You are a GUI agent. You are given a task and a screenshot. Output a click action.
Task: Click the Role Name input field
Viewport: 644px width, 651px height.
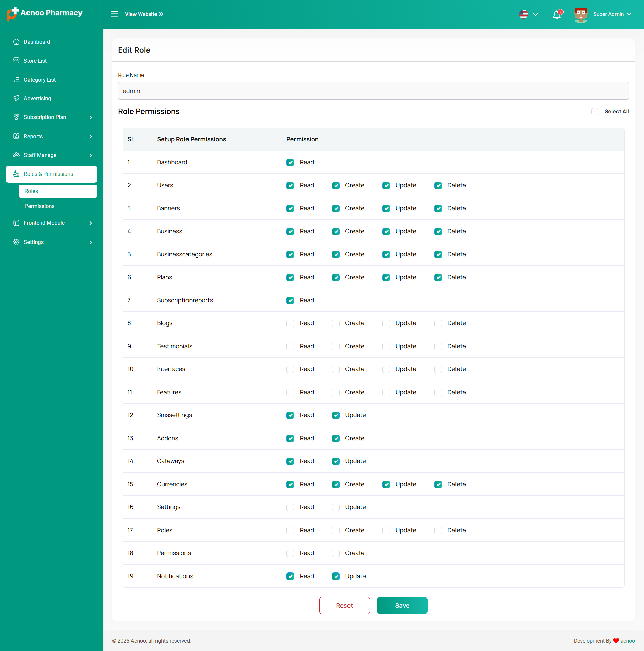click(x=373, y=91)
